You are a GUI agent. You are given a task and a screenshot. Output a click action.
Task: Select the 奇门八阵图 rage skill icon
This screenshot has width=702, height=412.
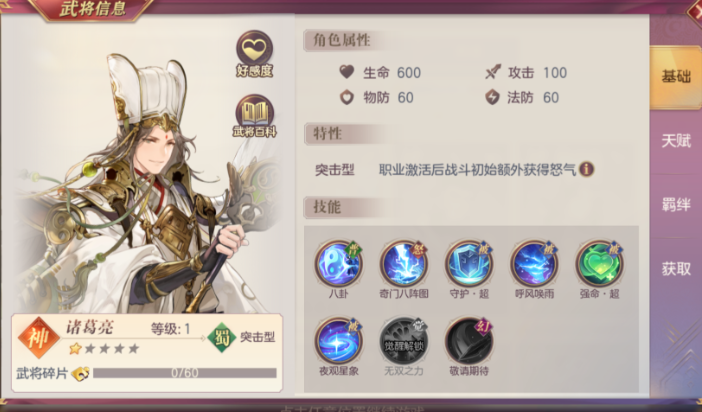[404, 264]
